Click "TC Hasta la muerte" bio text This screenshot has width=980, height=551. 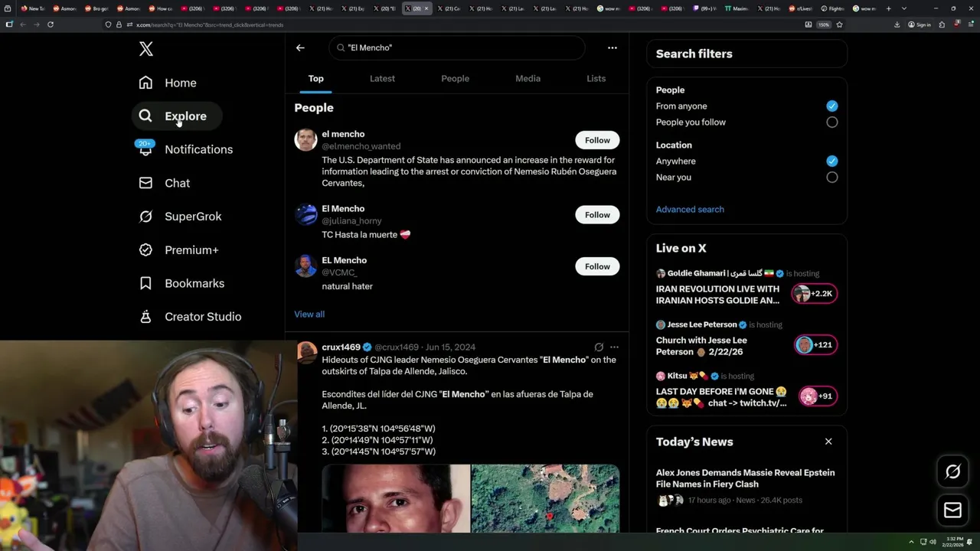[x=361, y=235]
